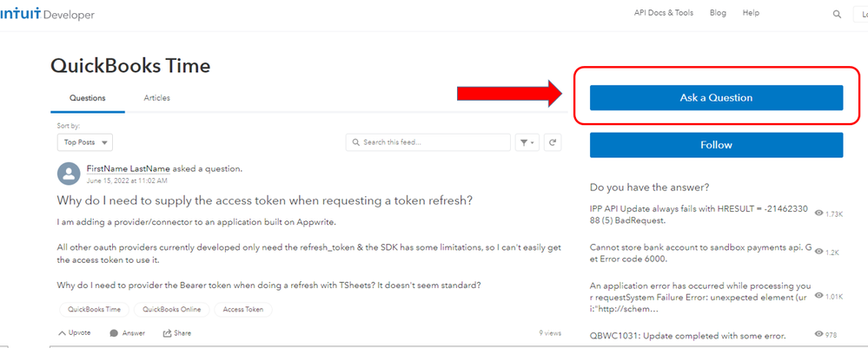Viewport: 868px width, 348px height.
Task: Click the June 15, 2022 timestamp
Action: point(127,181)
